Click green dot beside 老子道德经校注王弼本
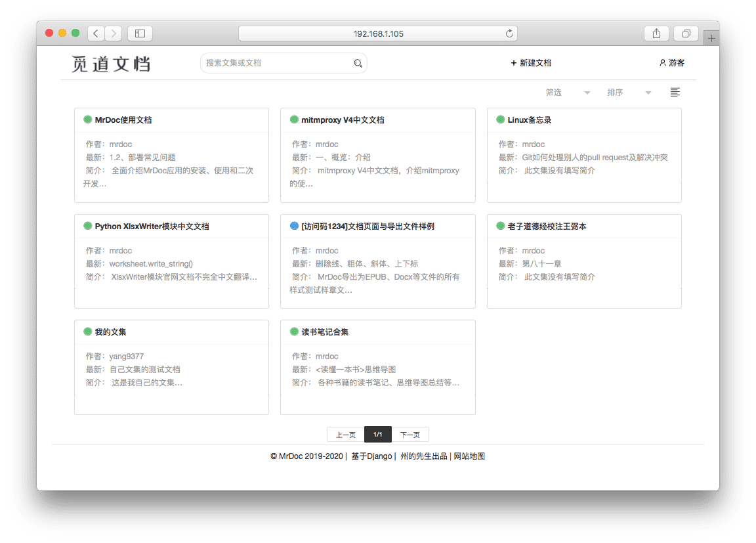756x543 pixels. 501,226
